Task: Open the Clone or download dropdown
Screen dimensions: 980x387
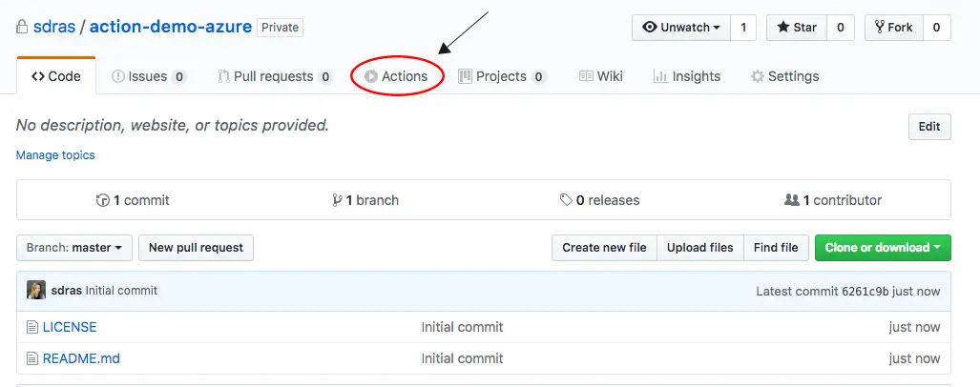Action: pyautogui.click(x=883, y=248)
